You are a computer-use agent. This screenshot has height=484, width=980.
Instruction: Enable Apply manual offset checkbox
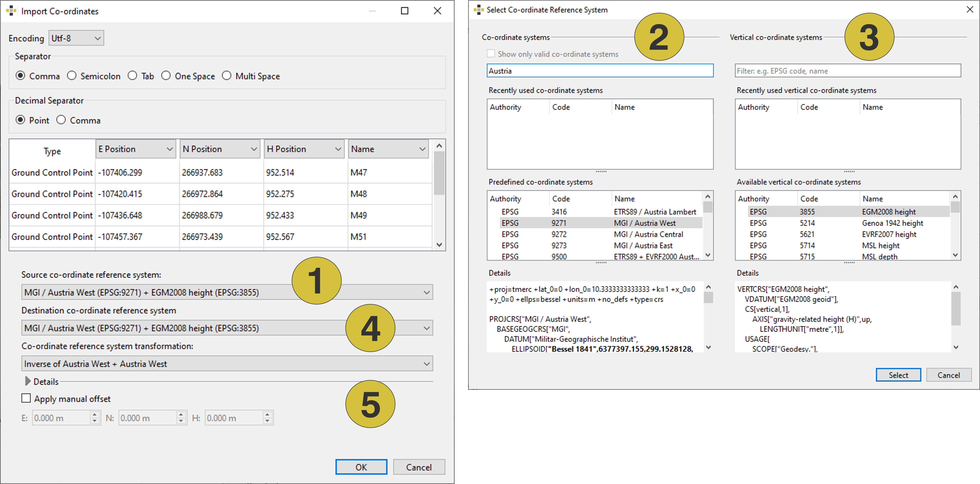point(26,398)
